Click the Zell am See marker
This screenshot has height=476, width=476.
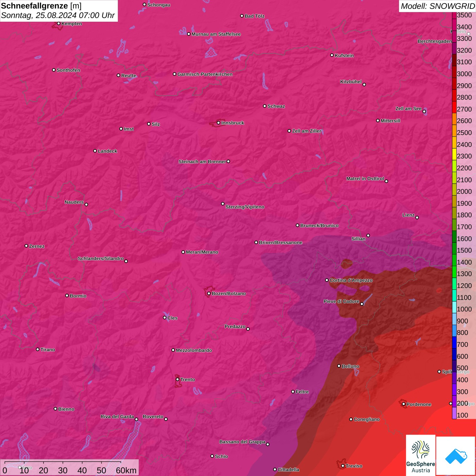point(424,111)
